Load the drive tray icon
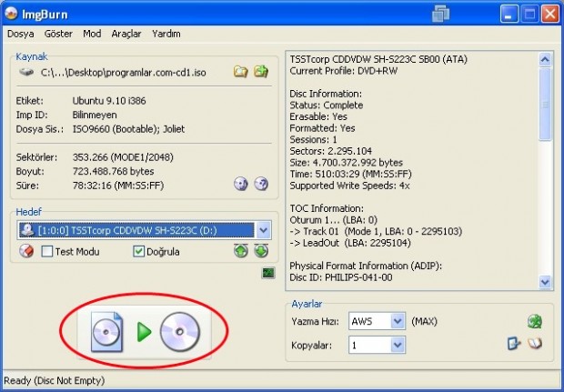564x392 pixels. click(261, 251)
